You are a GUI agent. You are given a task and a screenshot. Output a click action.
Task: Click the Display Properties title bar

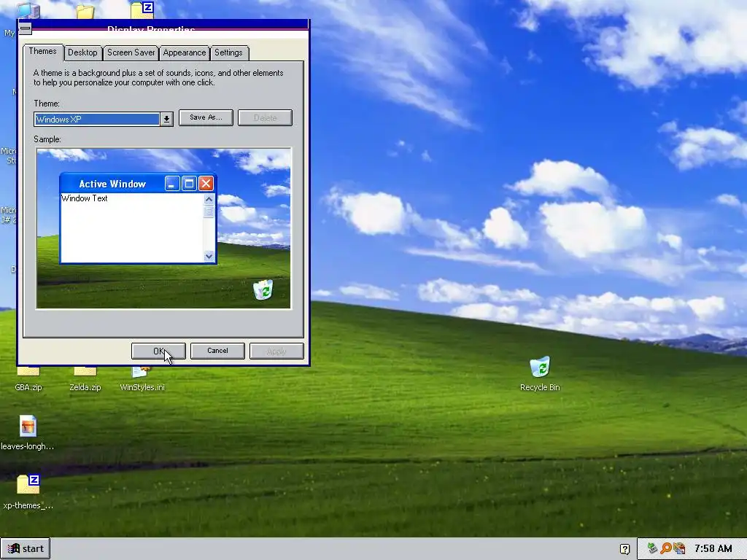pyautogui.click(x=169, y=28)
